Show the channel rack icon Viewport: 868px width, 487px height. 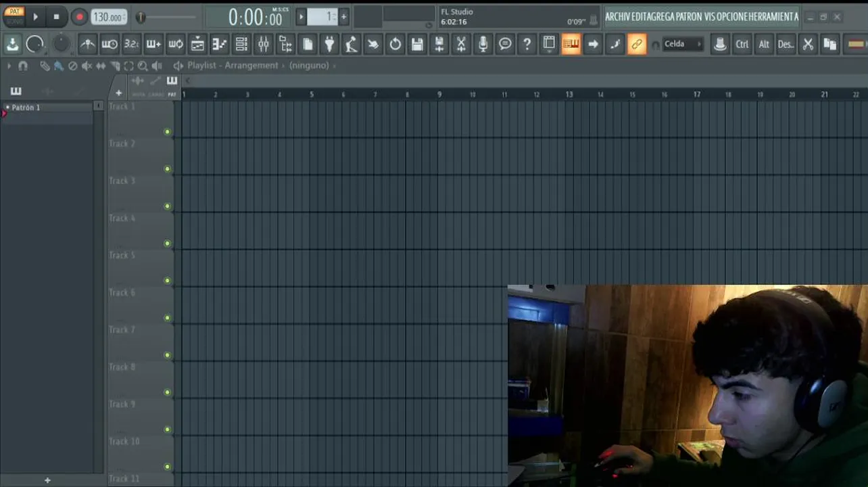coord(241,44)
